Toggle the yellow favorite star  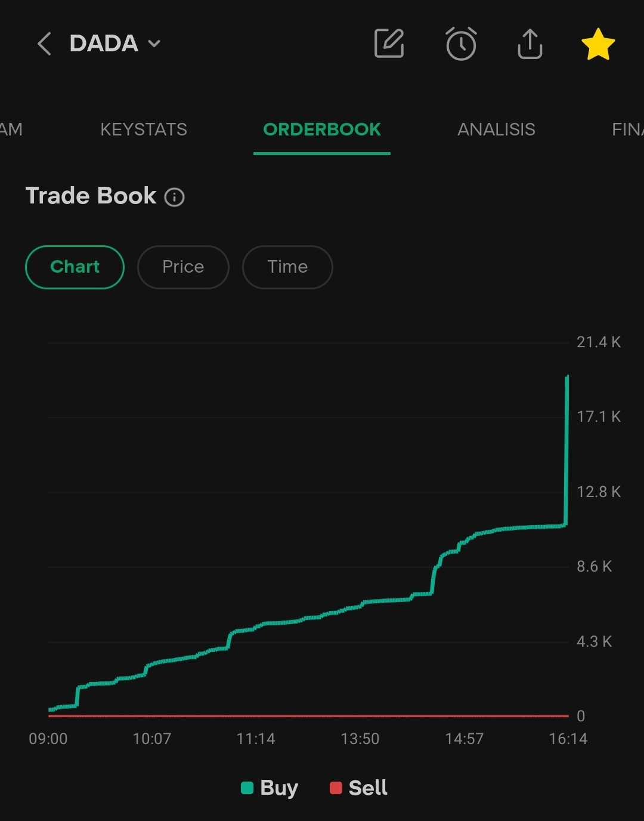(597, 44)
